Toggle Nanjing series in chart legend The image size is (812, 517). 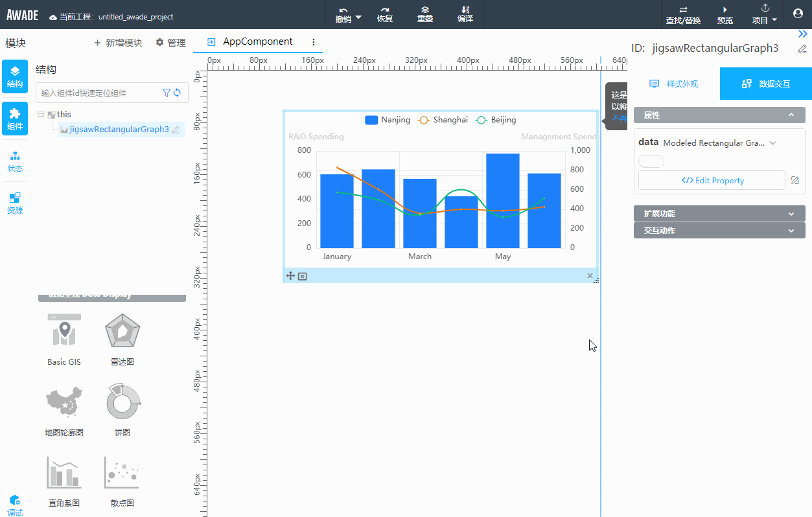(388, 120)
